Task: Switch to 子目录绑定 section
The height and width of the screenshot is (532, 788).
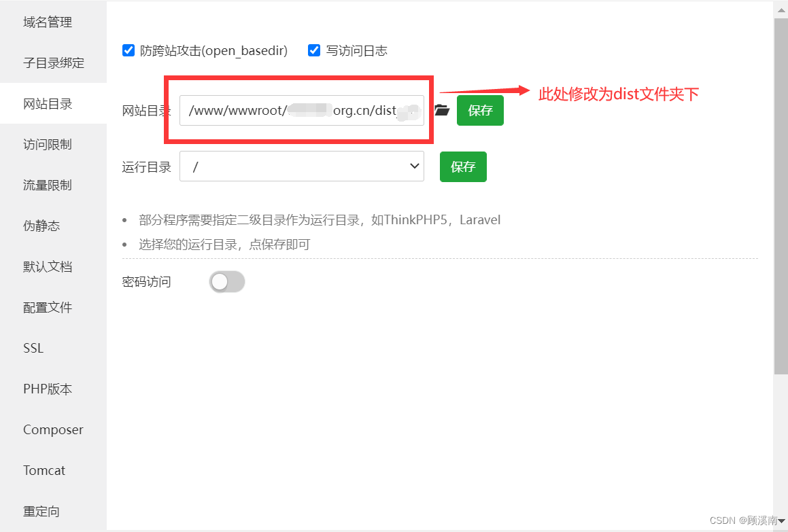Action: pos(53,63)
